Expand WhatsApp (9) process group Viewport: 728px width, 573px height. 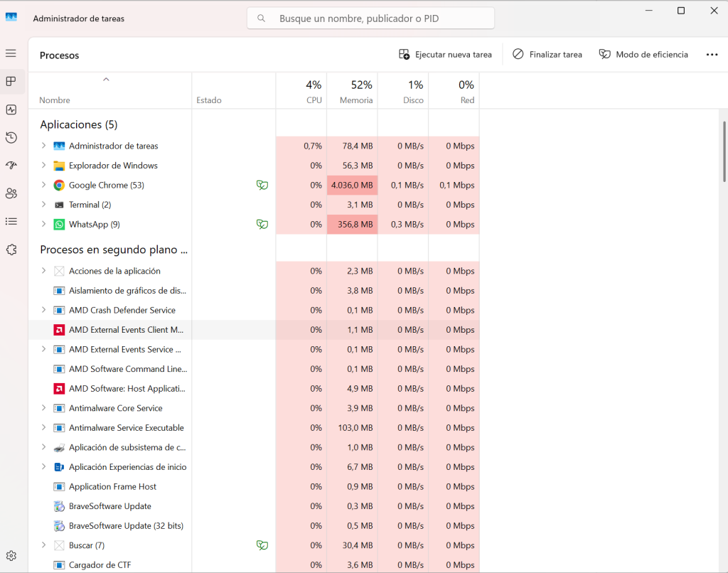click(x=43, y=224)
